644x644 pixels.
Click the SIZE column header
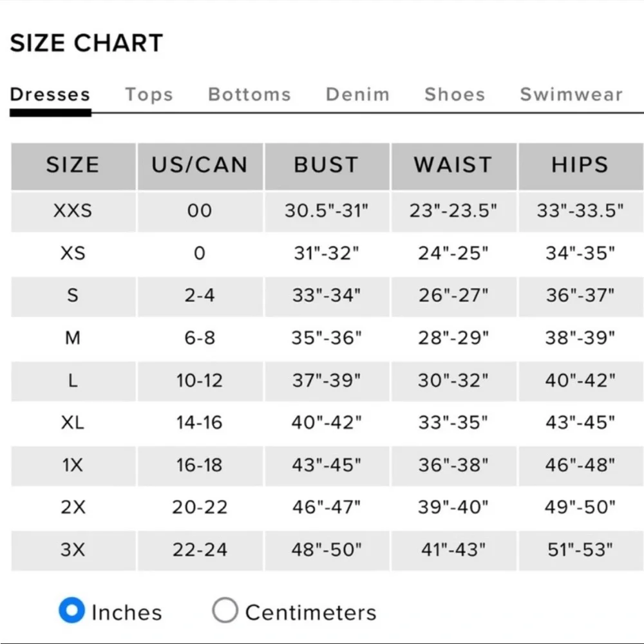click(x=73, y=166)
